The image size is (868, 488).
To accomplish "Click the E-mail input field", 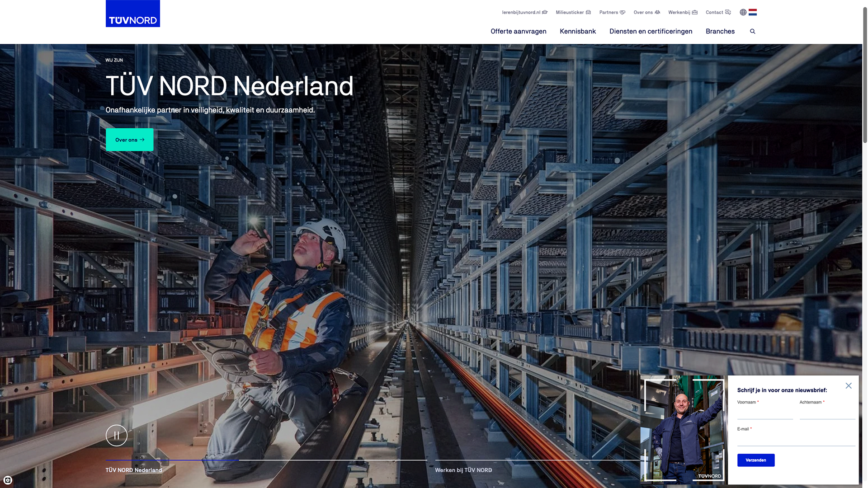I will coord(796,439).
